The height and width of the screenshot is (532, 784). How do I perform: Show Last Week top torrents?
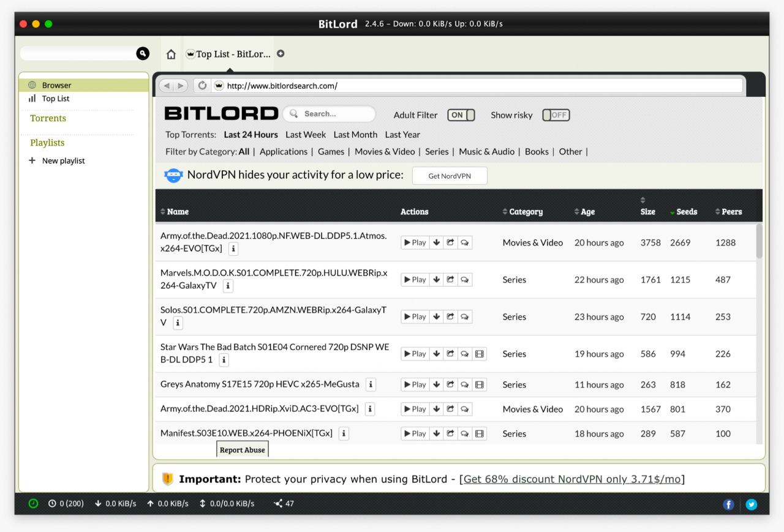point(306,135)
